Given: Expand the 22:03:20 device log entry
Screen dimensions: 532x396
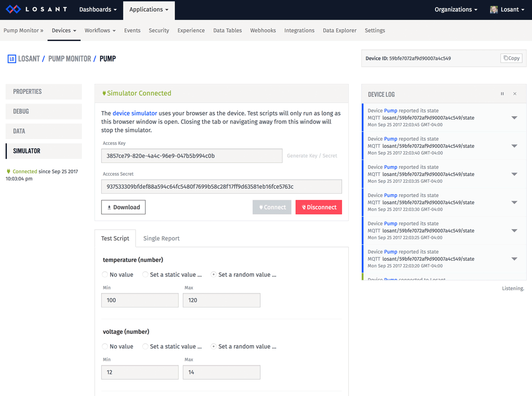Looking at the screenshot, I should pos(514,259).
